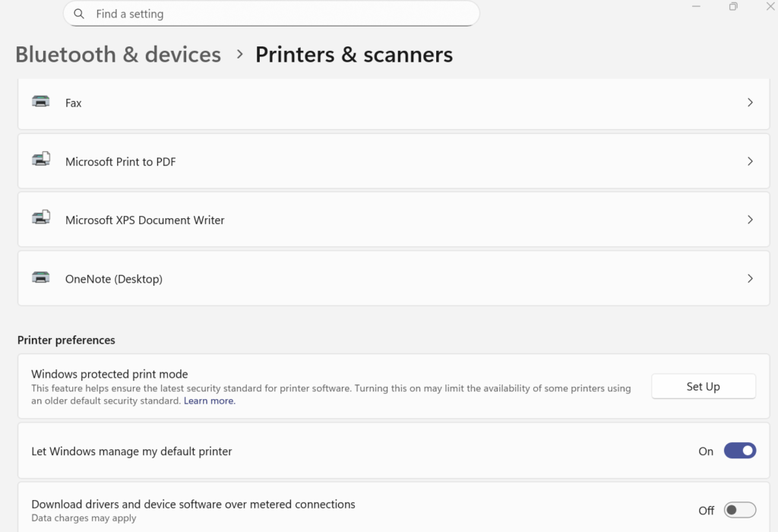Open OneNote (Desktop) printer settings
The image size is (778, 532).
pyautogui.click(x=304, y=278)
